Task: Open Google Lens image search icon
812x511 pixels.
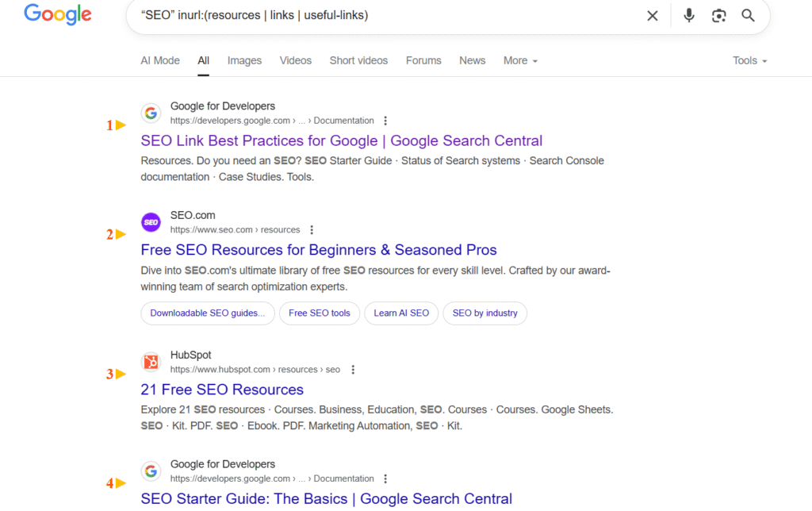Action: pos(718,15)
